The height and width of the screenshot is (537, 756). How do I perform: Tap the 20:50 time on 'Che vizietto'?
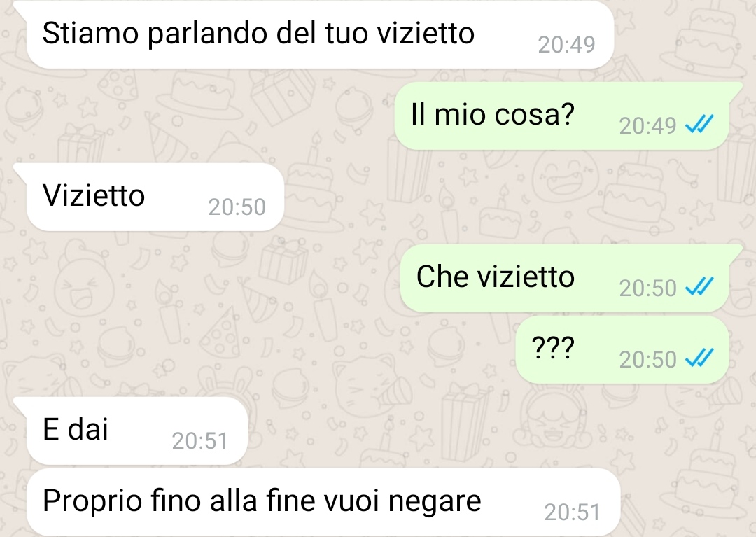pos(648,288)
